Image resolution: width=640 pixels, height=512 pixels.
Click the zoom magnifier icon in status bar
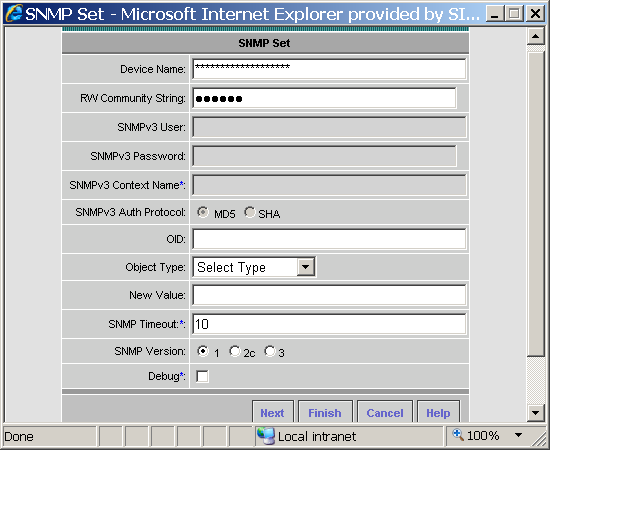(x=458, y=435)
